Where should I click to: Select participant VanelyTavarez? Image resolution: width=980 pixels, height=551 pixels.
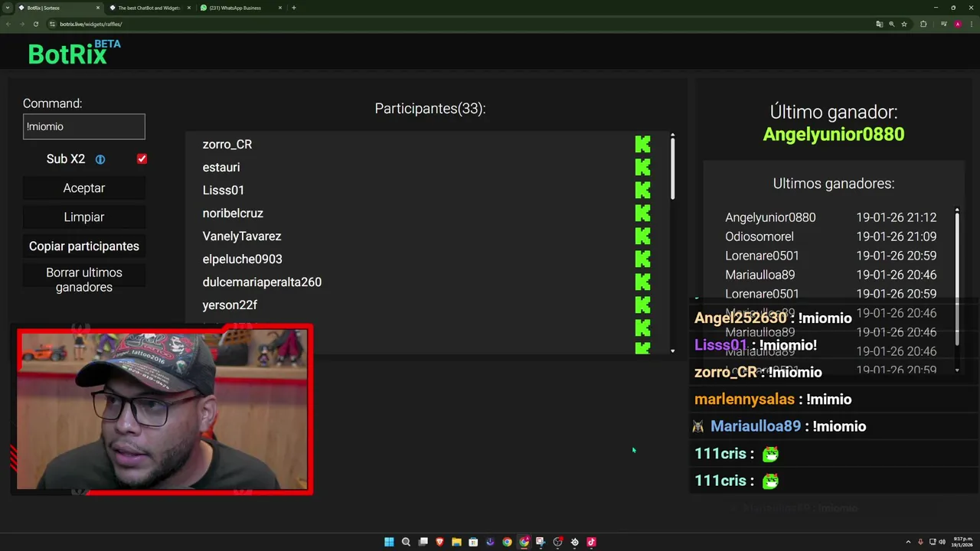pyautogui.click(x=242, y=236)
